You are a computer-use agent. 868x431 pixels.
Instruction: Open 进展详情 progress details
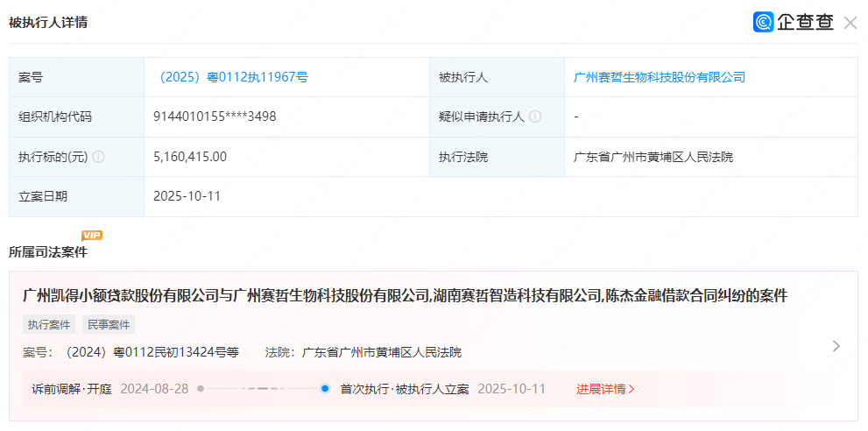(605, 388)
